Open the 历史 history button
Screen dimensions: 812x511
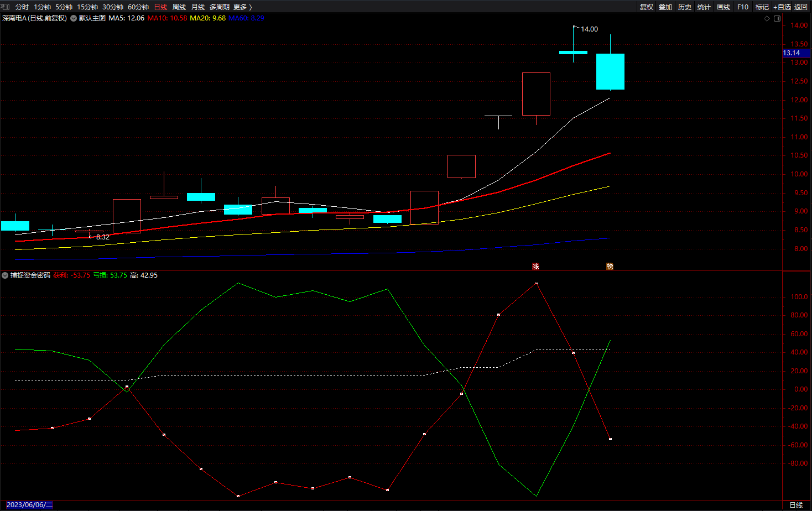point(685,7)
